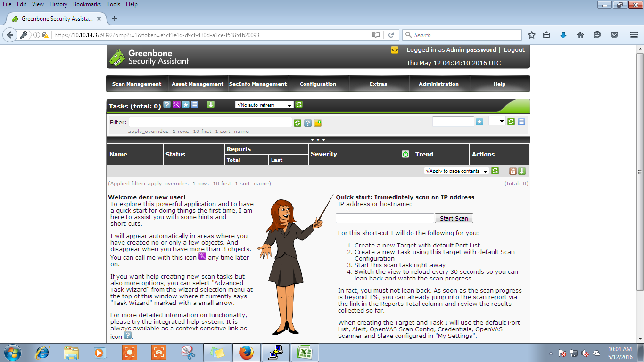644x362 pixels.
Task: Open bookmarks list icon in Firefox toolbar
Action: pos(546,35)
